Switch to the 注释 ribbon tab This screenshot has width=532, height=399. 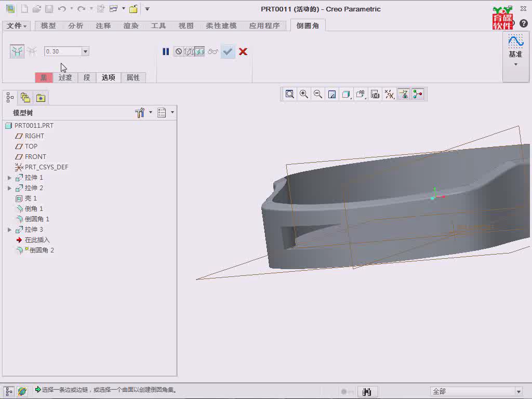click(x=103, y=26)
